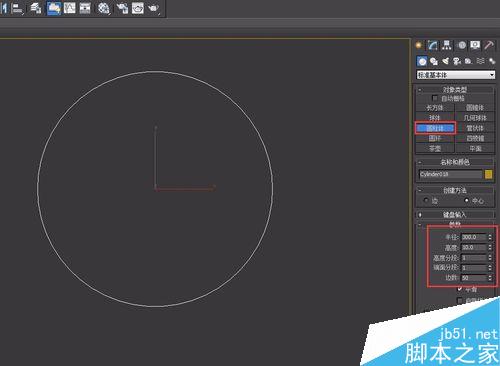Switch to the Modify command panel tab

[433, 45]
